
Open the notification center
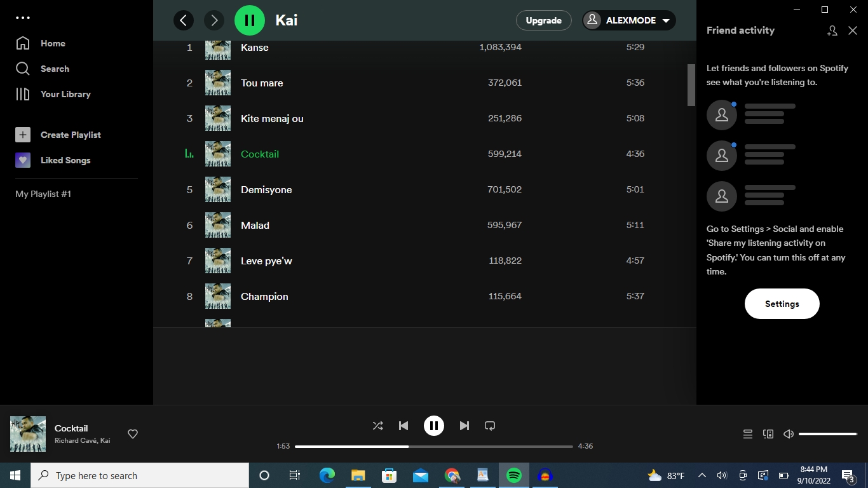(x=848, y=475)
